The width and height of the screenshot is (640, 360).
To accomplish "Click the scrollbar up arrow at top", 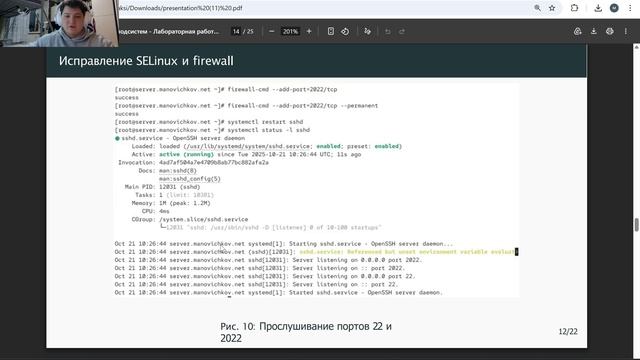I will pyautogui.click(x=636, y=48).
